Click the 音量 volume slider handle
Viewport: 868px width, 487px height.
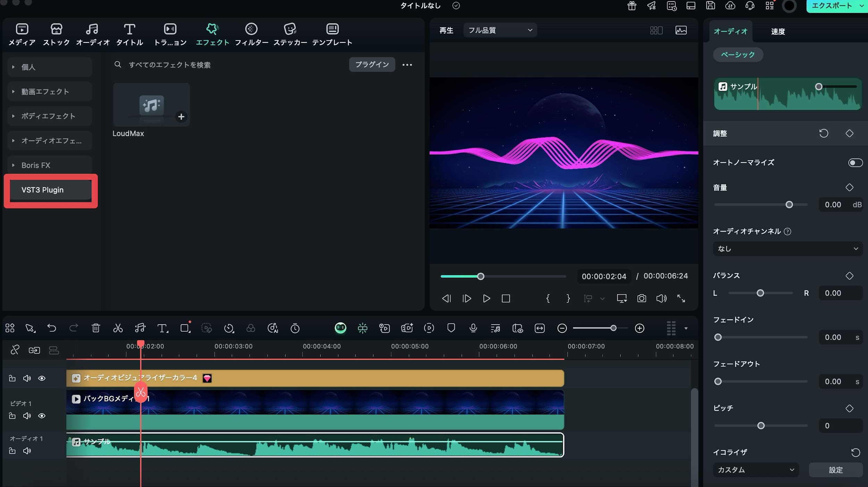[789, 205]
